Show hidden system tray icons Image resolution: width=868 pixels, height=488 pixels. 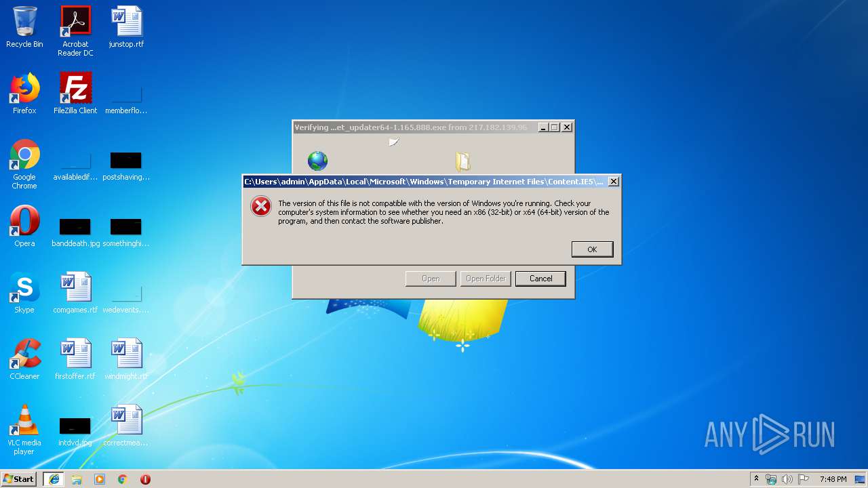point(756,479)
